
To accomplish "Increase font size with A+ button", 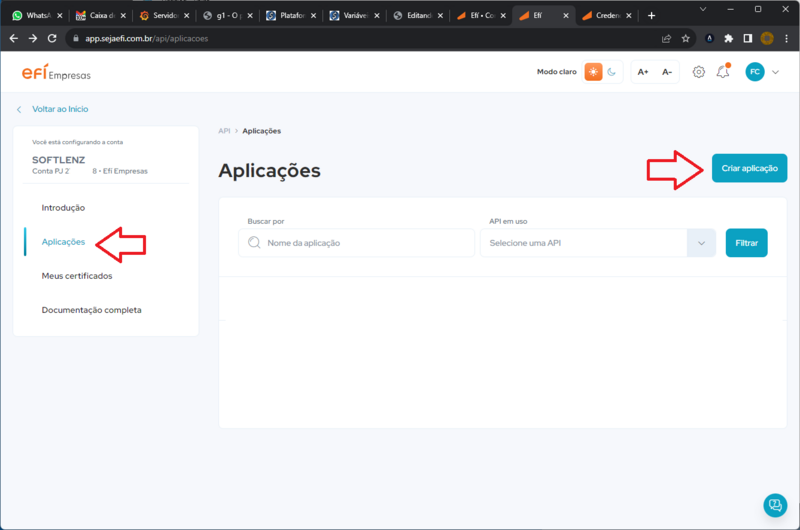I will tap(643, 72).
